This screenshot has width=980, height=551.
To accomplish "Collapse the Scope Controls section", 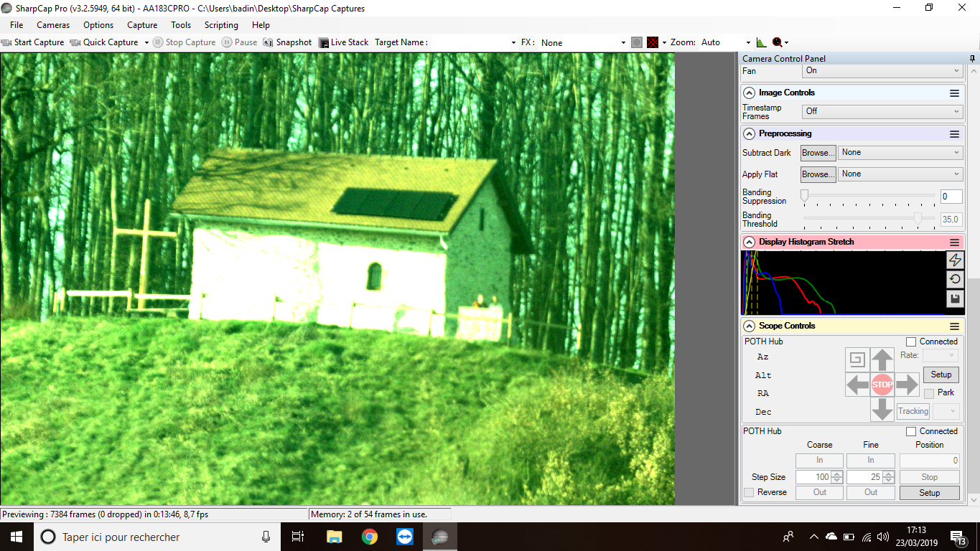I will coord(749,326).
